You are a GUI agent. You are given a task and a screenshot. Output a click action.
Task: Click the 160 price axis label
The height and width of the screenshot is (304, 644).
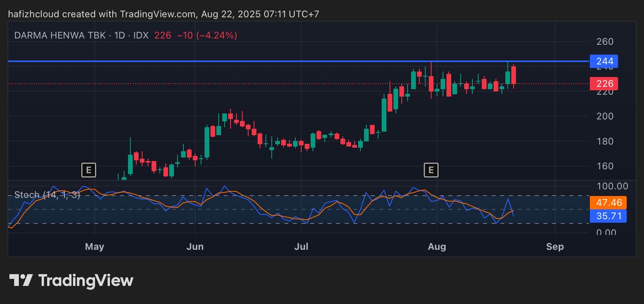tap(605, 166)
